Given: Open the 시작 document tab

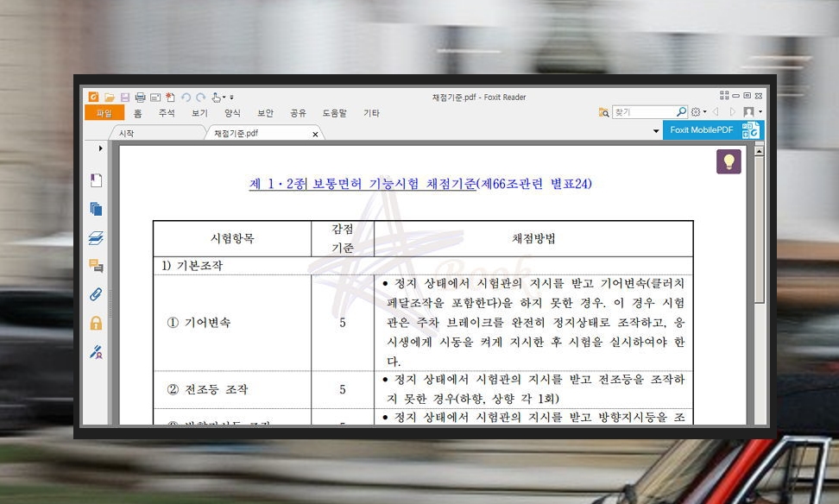Looking at the screenshot, I should coord(155,133).
